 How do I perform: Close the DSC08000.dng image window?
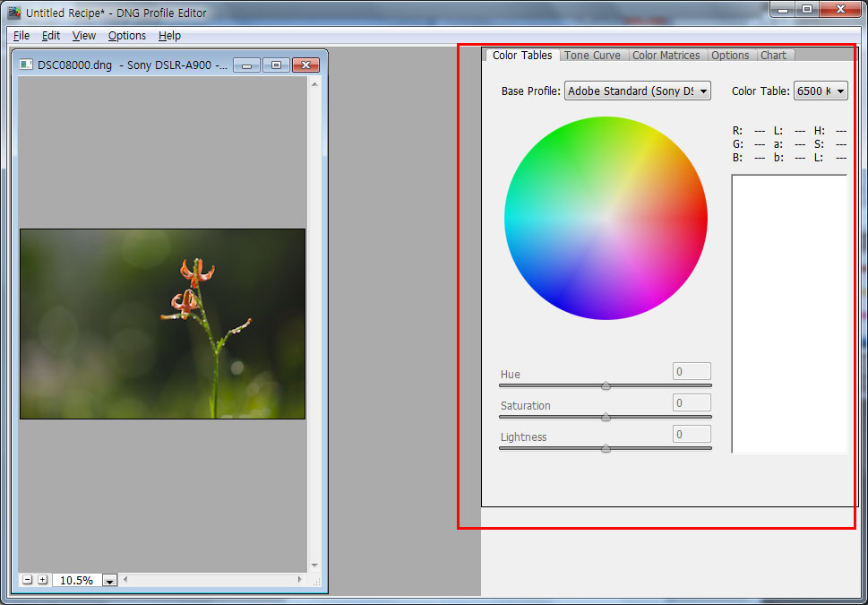coord(305,65)
